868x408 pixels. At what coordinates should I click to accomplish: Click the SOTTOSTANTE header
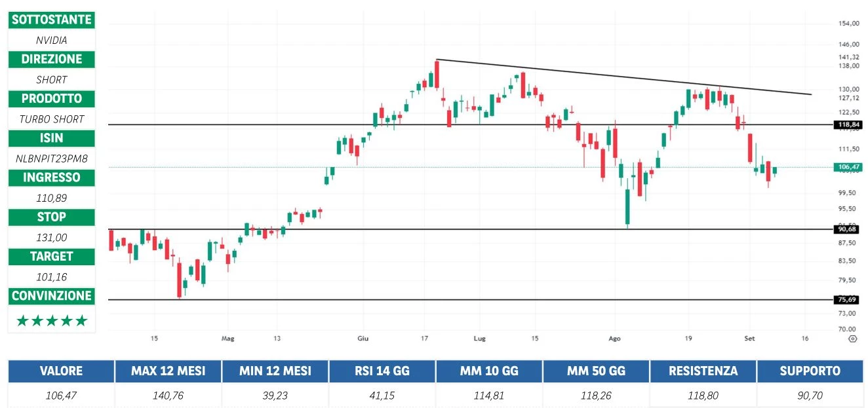(52, 20)
